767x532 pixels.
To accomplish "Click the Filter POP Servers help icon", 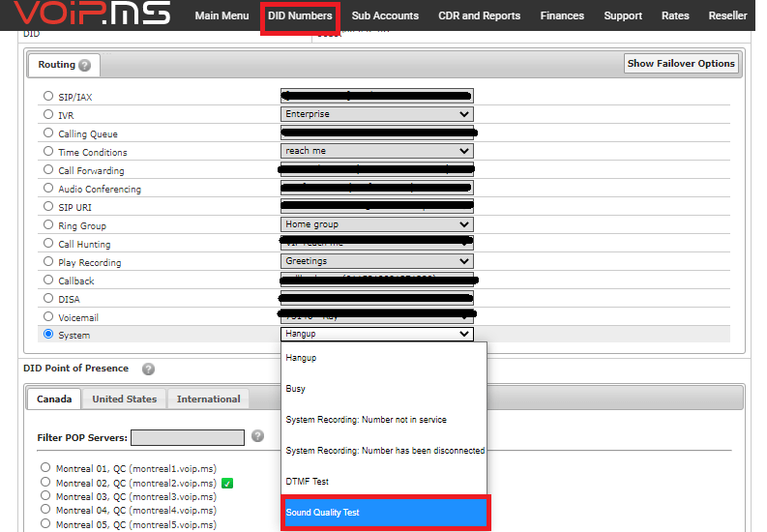I will 258,436.
